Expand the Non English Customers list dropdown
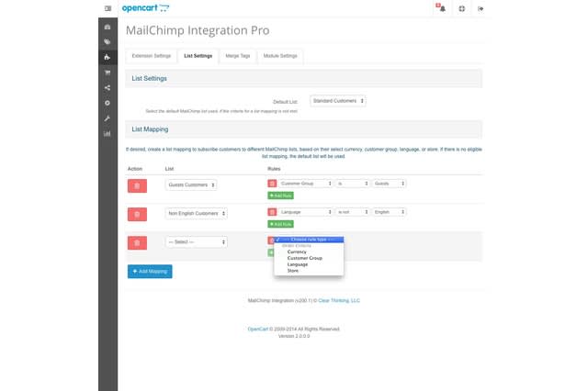Viewport: 588px width, 391px height. pos(197,213)
